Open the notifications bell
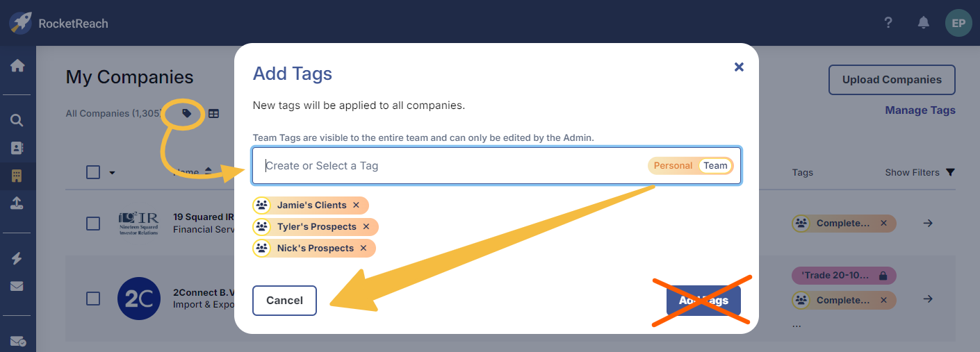The image size is (980, 352). click(923, 23)
